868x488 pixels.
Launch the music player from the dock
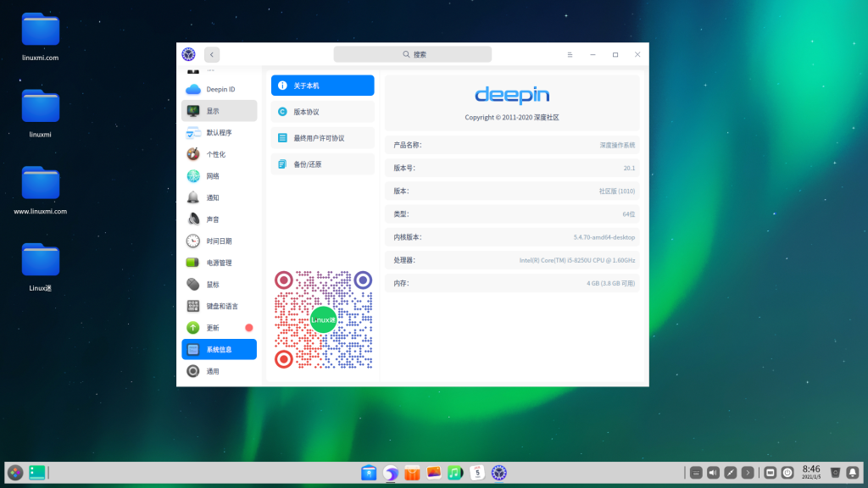coord(455,473)
